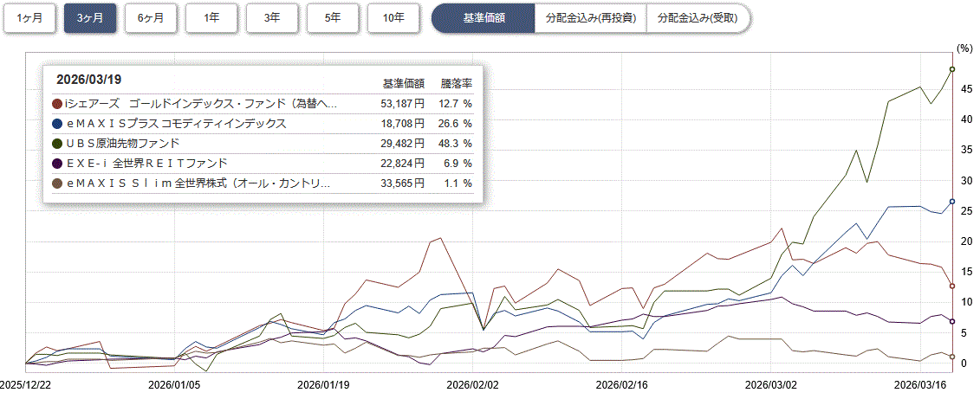The height and width of the screenshot is (399, 980).
Task: Click the eMAXIS Slim 全世界株式 brown legend dot
Action: pyautogui.click(x=58, y=183)
